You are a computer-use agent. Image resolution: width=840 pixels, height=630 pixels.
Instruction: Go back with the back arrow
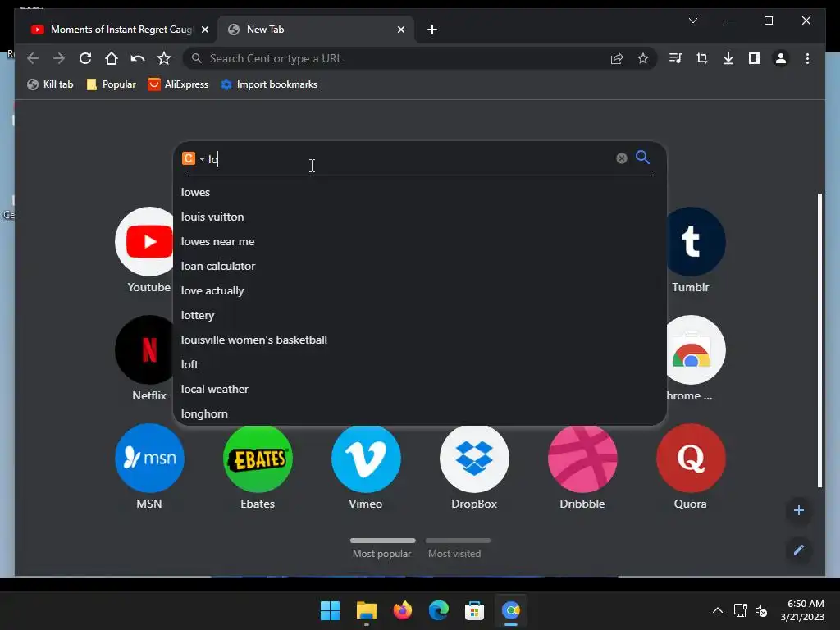[33, 58]
